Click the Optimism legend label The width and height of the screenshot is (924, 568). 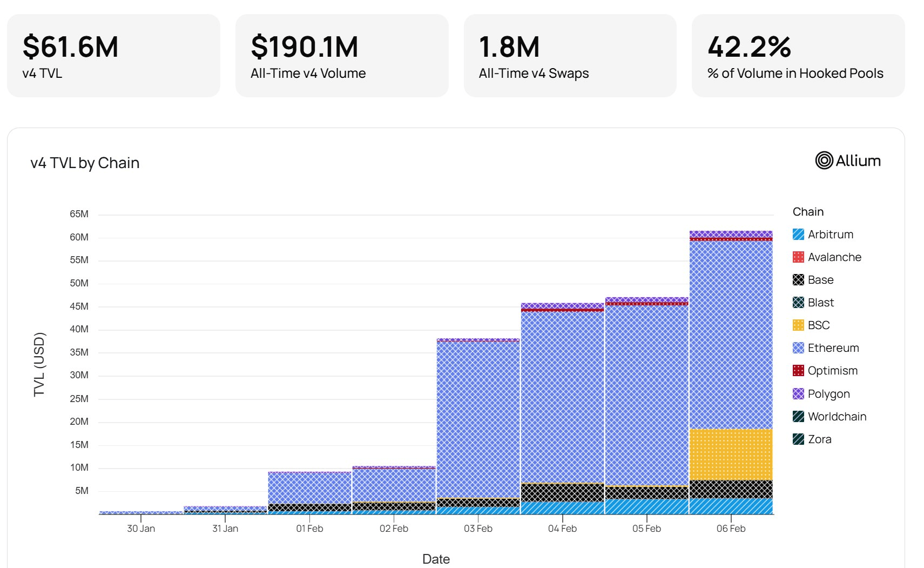tap(833, 370)
